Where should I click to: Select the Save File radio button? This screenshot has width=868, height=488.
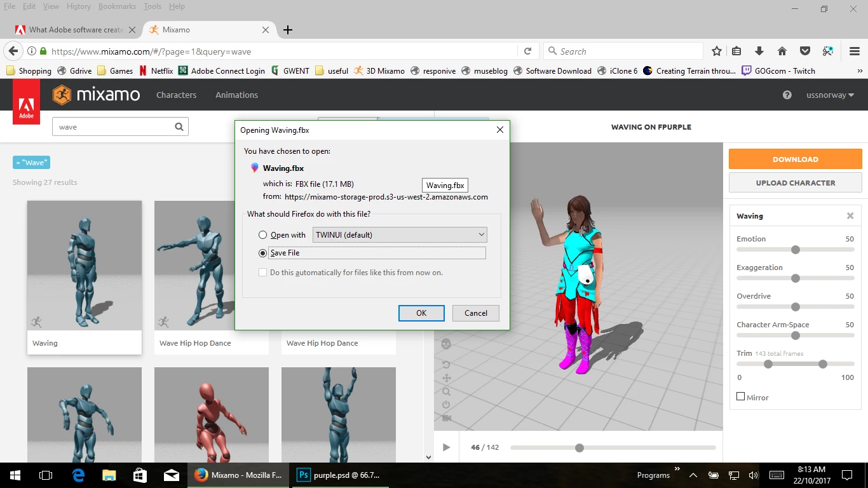click(262, 253)
